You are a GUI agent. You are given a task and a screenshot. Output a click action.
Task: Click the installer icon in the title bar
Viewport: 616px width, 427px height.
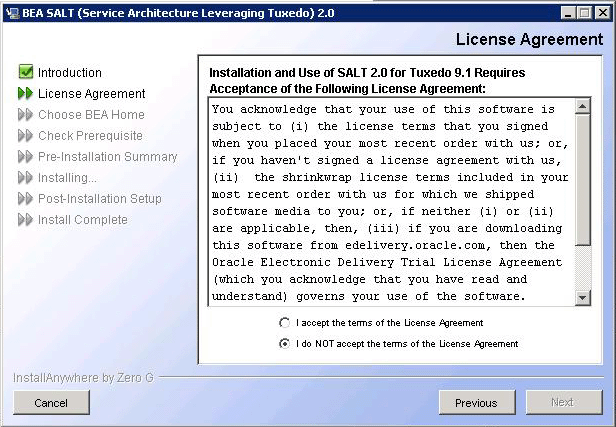point(12,13)
